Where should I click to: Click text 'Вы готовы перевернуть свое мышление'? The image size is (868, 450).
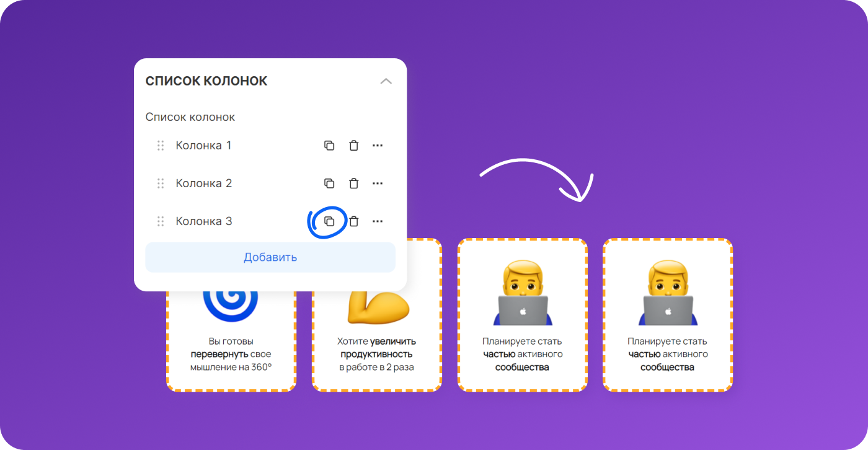231,355
